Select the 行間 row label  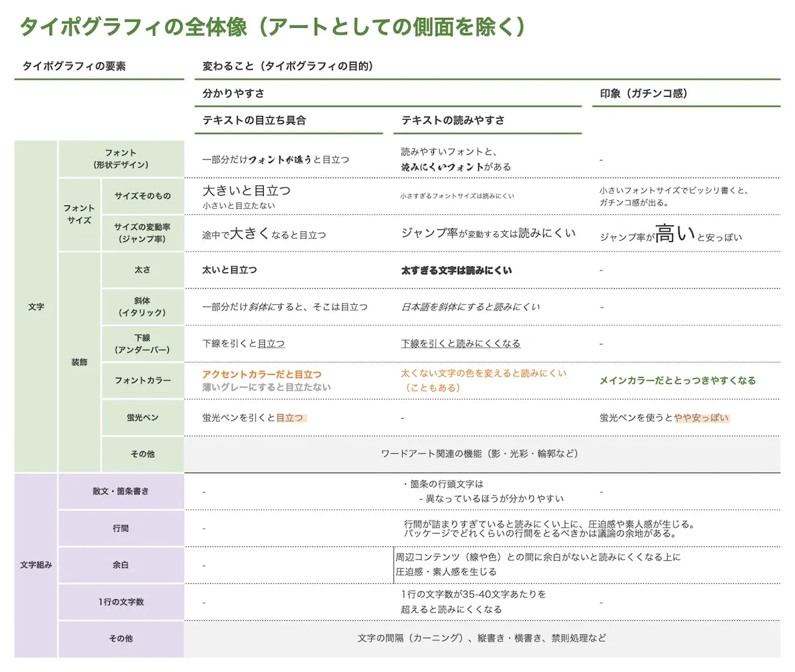121,528
